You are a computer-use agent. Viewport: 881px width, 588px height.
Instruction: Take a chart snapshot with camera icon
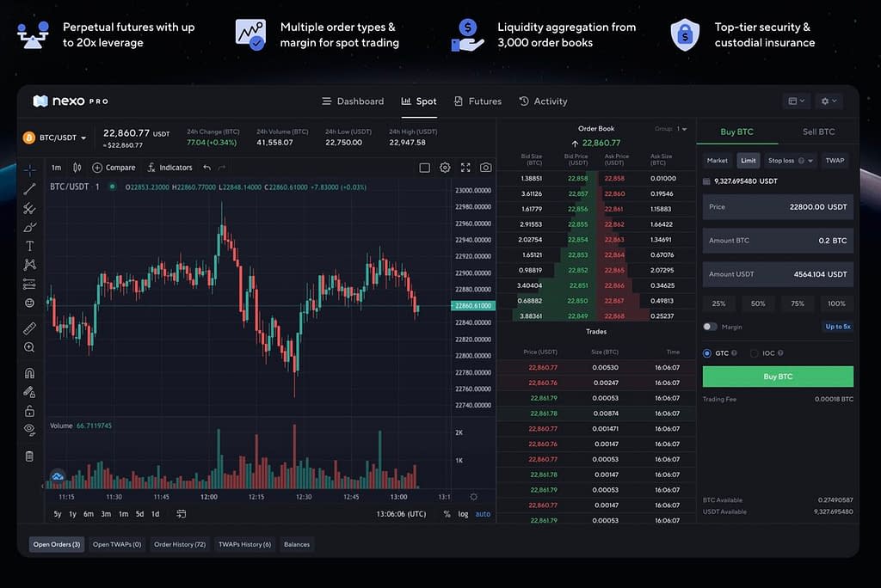[x=486, y=168]
